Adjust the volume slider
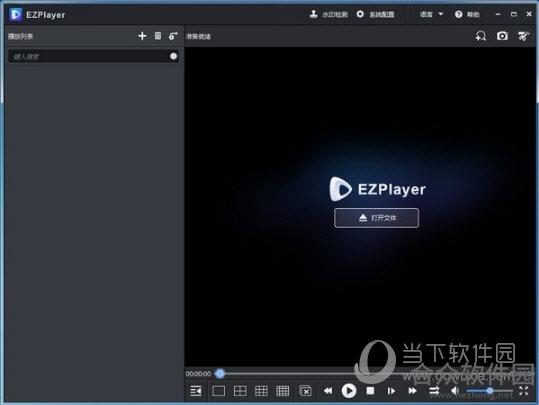 tap(490, 391)
